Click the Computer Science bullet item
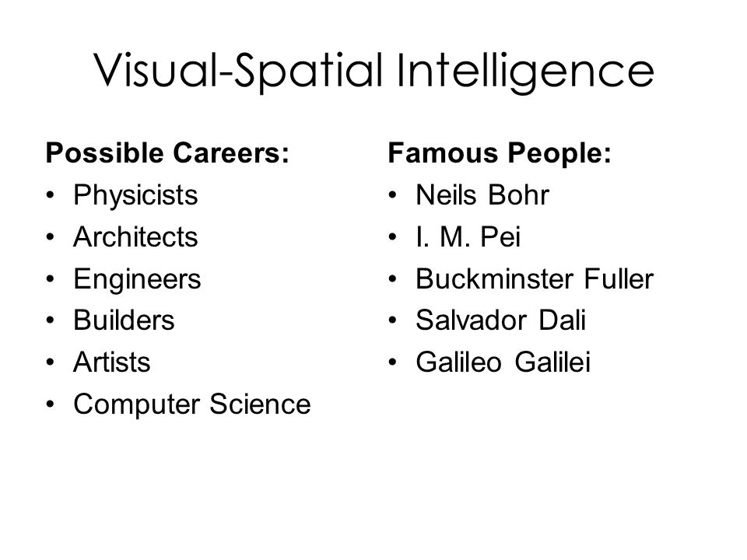The image size is (747, 560). click(192, 404)
